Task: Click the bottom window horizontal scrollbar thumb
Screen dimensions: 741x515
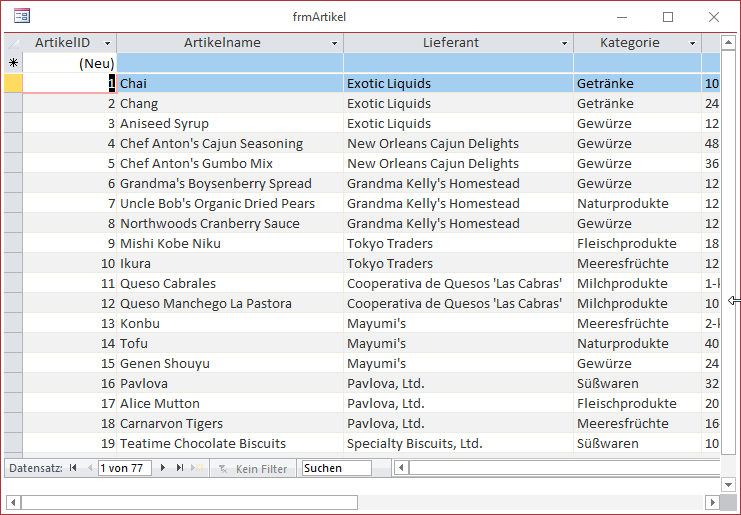Action: [x=190, y=502]
